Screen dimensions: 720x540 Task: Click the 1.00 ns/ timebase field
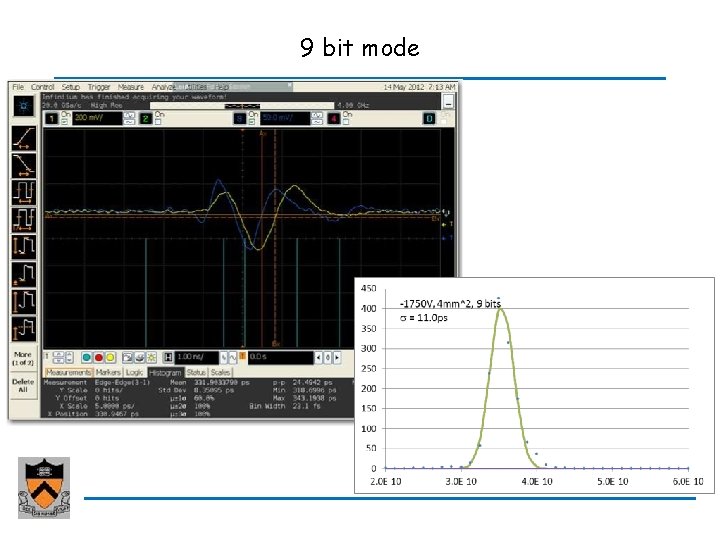(197, 357)
